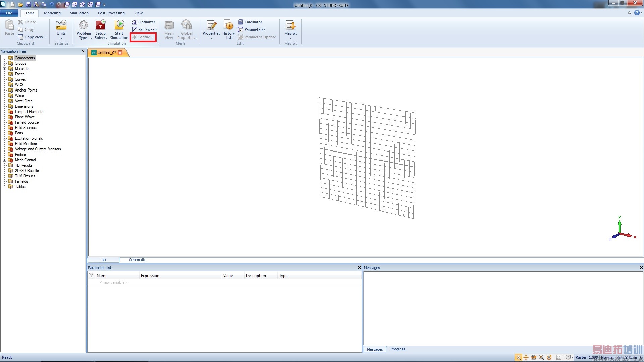Select the Pan view tool in status bar

click(x=526, y=357)
